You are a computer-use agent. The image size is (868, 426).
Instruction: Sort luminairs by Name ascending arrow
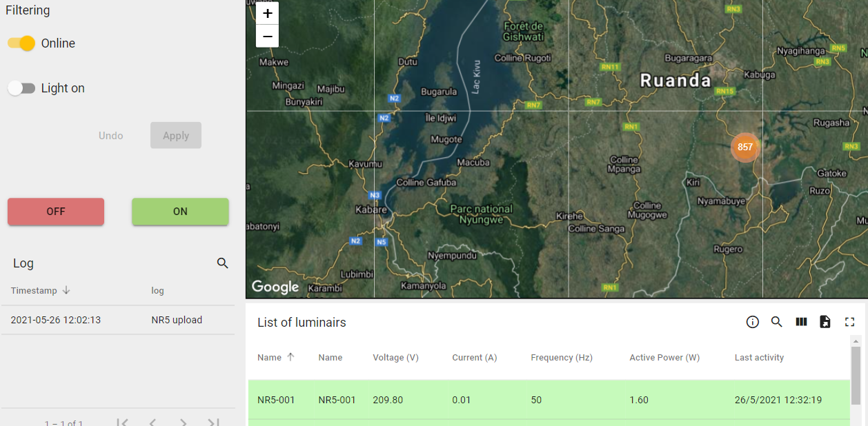(290, 357)
